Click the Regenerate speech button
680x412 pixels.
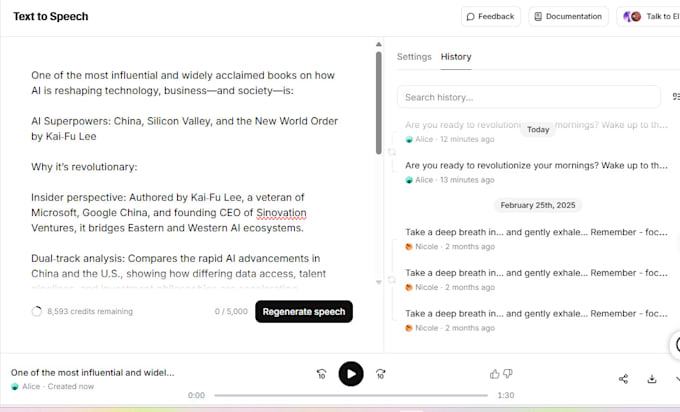click(303, 312)
